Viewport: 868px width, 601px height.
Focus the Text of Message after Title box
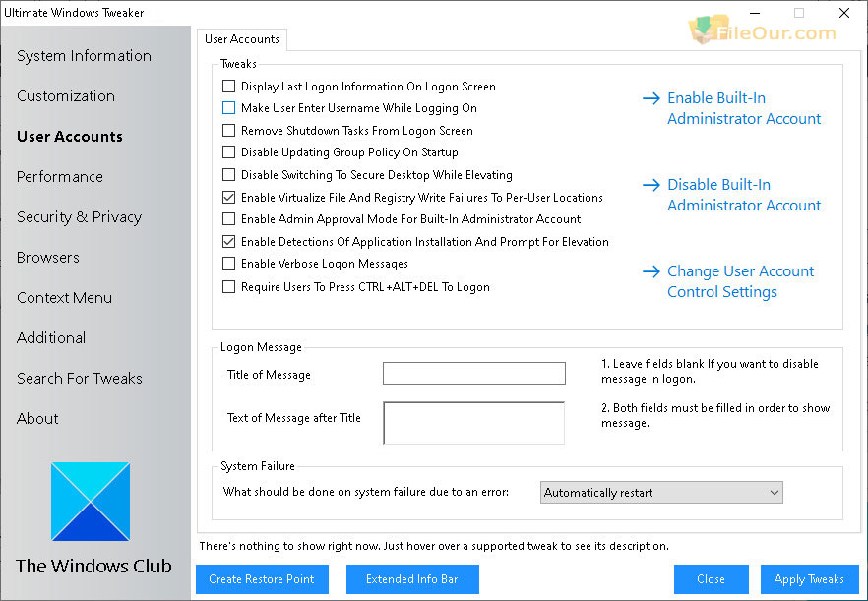[474, 423]
